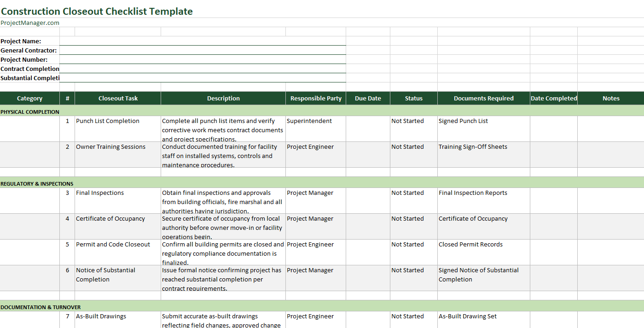Screen dimensions: 644x328
Task: Click the General Contractor label
Action: coord(29,50)
